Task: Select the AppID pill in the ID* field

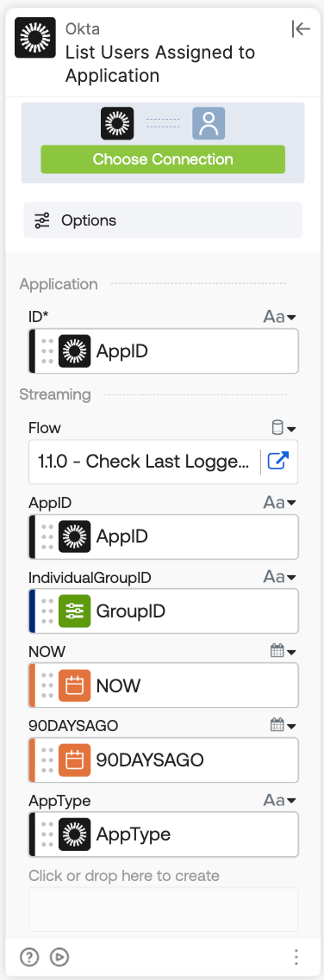Action: pyautogui.click(x=163, y=351)
